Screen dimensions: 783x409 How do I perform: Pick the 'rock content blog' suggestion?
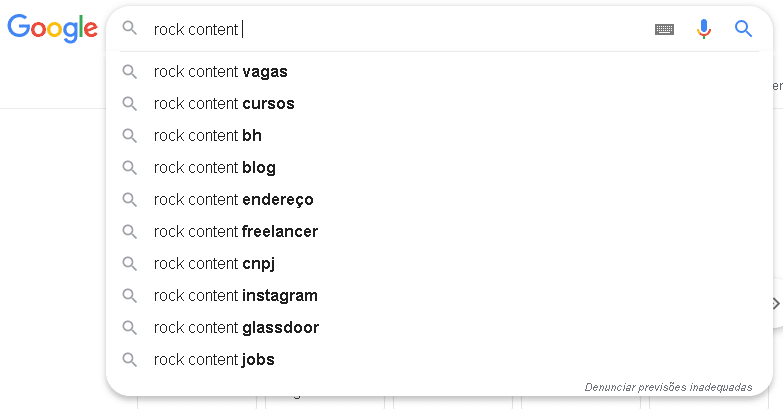(215, 168)
